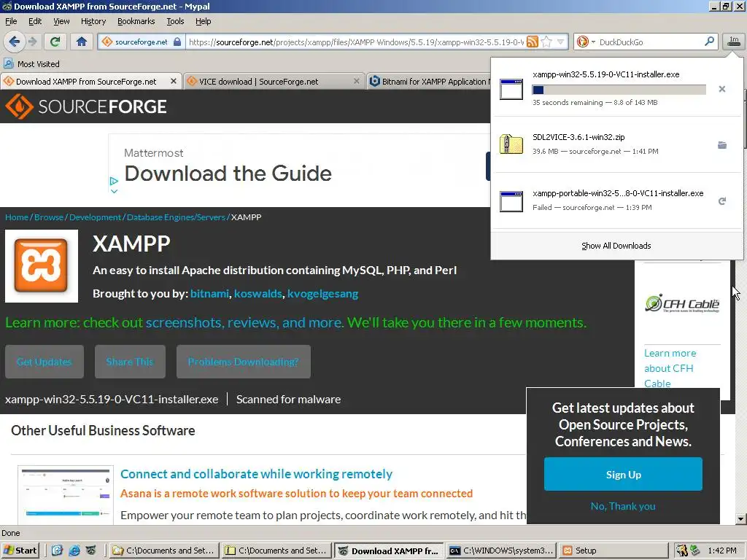The width and height of the screenshot is (747, 560).
Task: Switch to Setup taskbar window
Action: click(x=613, y=551)
